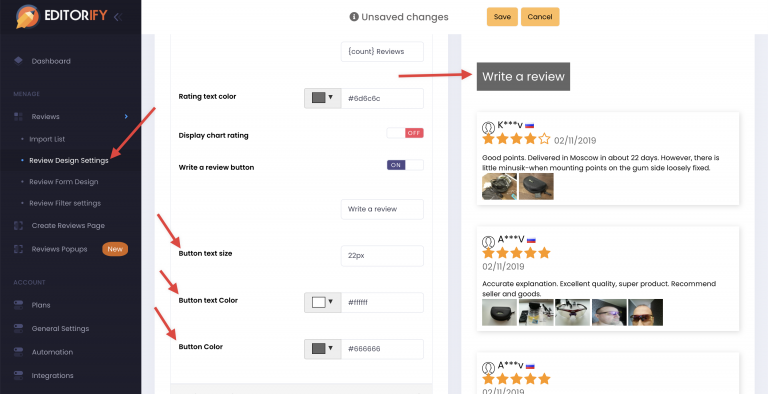Open Review Filter settings submenu item
The image size is (768, 394).
click(65, 203)
